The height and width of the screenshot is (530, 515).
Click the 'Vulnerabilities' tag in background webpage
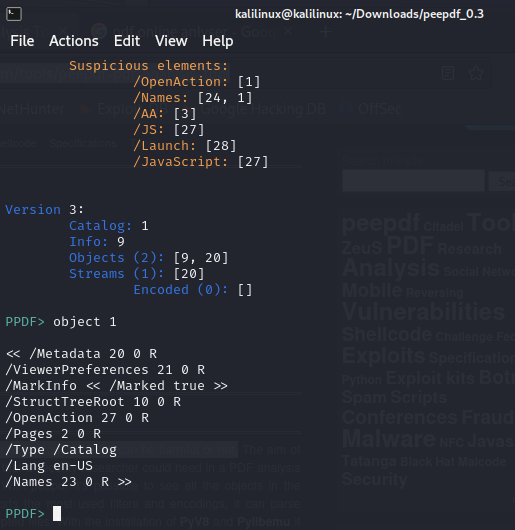coord(423,311)
